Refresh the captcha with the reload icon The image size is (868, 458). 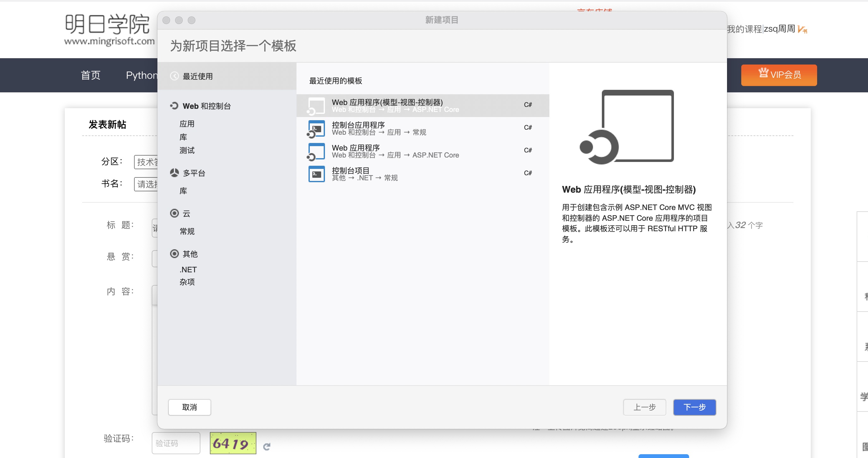click(x=266, y=447)
